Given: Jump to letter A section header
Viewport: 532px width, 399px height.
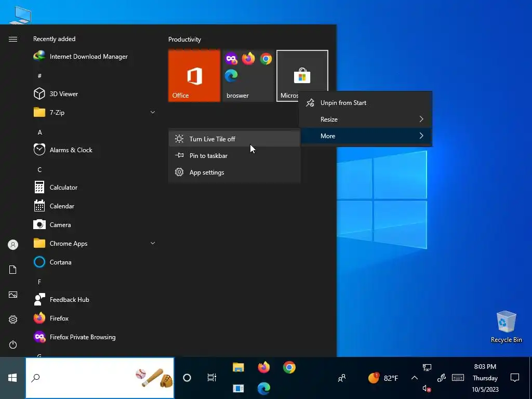Looking at the screenshot, I should click(x=39, y=132).
